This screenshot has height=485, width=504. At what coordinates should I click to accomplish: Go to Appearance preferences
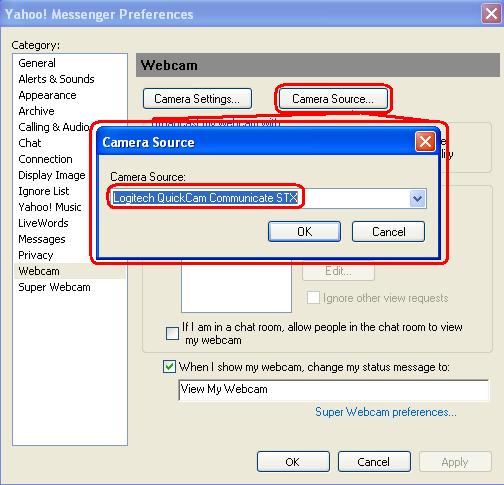(47, 95)
